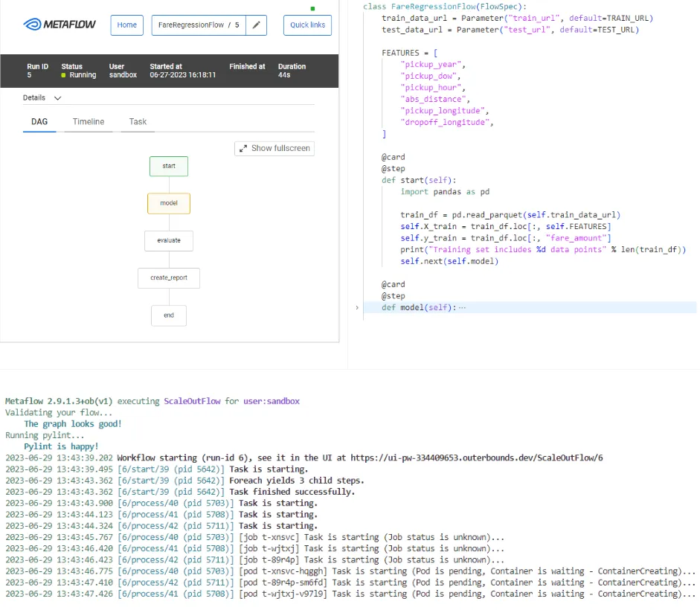The image size is (700, 610).
Task: Click the green status square above Quick links
Action: [313, 7]
